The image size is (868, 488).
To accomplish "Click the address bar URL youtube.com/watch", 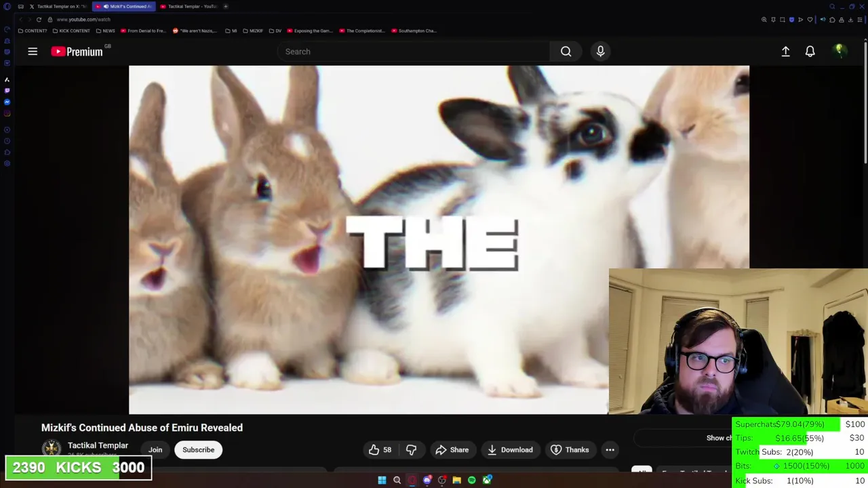I will click(83, 20).
